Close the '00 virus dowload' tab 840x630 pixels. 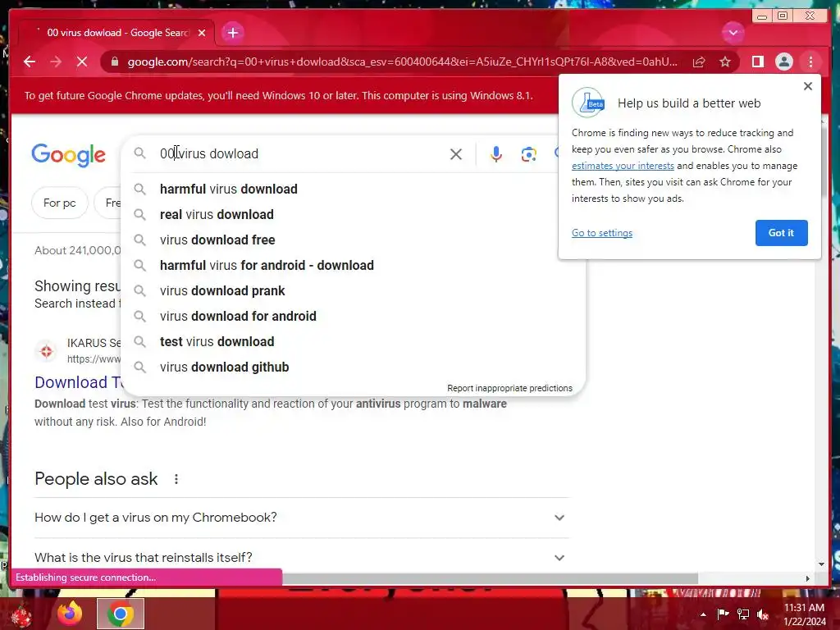click(202, 33)
